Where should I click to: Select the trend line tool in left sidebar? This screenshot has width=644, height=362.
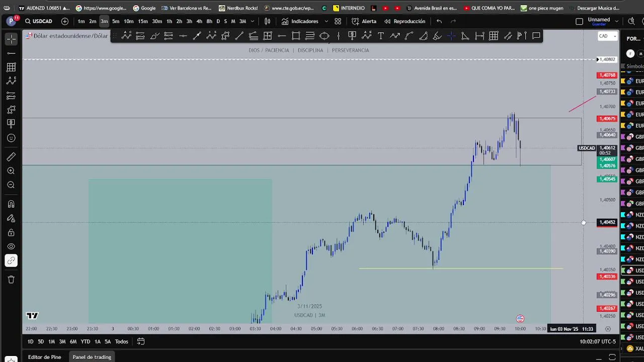click(11, 53)
